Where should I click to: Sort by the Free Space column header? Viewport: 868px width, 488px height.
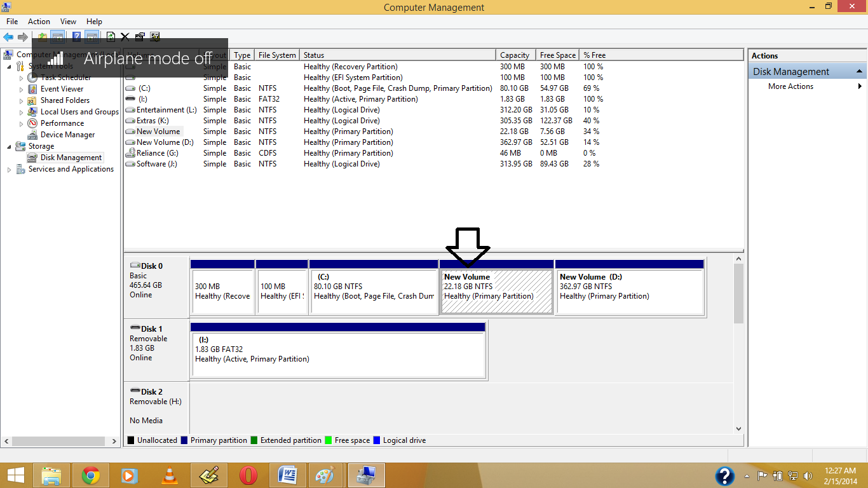pyautogui.click(x=558, y=55)
